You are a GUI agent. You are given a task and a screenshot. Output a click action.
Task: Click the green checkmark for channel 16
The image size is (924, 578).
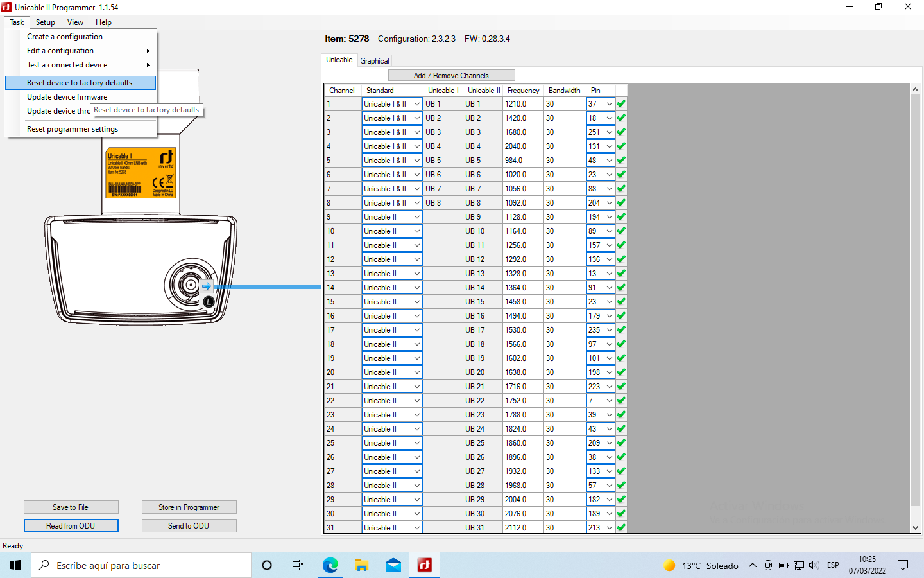pyautogui.click(x=621, y=316)
